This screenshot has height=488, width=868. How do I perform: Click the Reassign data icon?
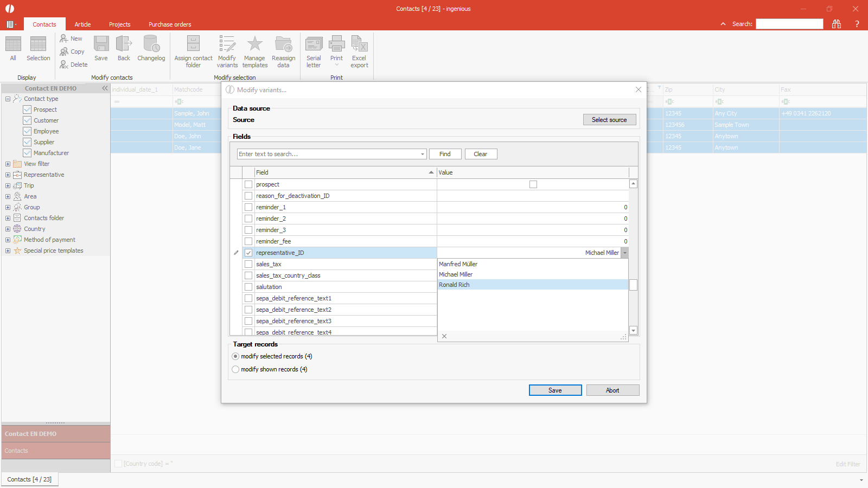click(283, 44)
